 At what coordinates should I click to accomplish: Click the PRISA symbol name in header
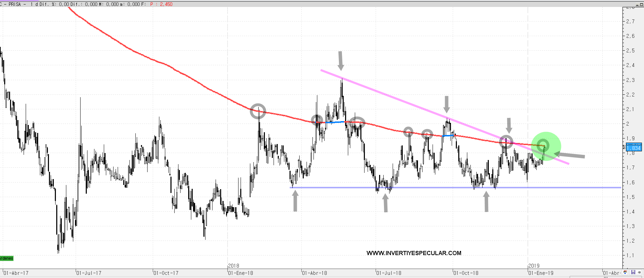[15, 4]
